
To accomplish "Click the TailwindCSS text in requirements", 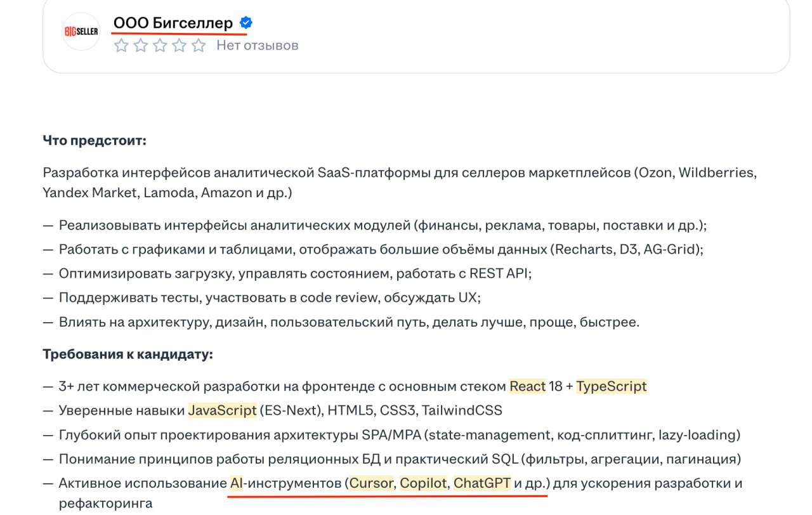I will pyautogui.click(x=462, y=410).
